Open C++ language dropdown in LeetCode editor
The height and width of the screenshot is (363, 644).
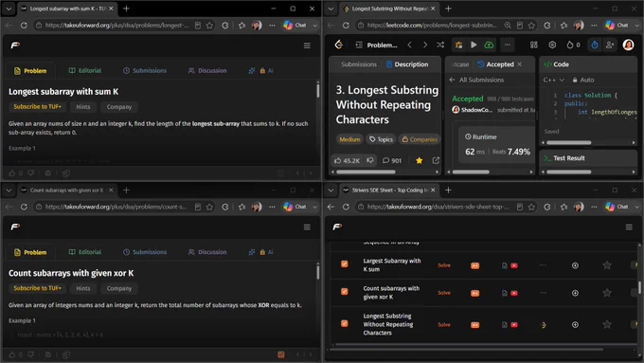pyautogui.click(x=554, y=80)
